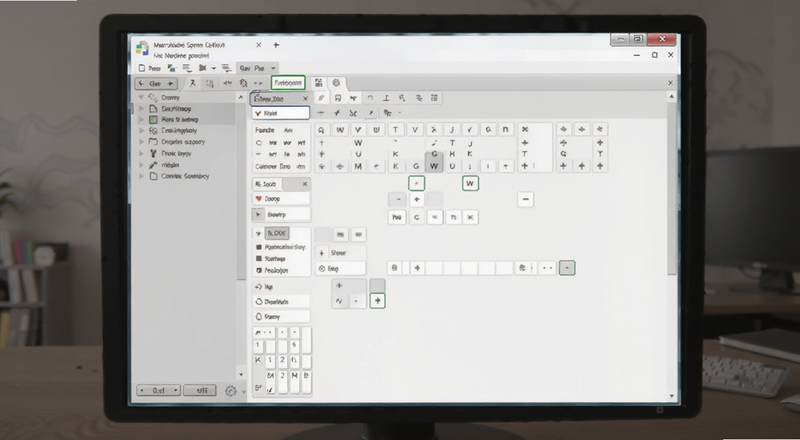Click the sidebar scroll up arrow
This screenshot has width=800, height=440.
(241, 97)
